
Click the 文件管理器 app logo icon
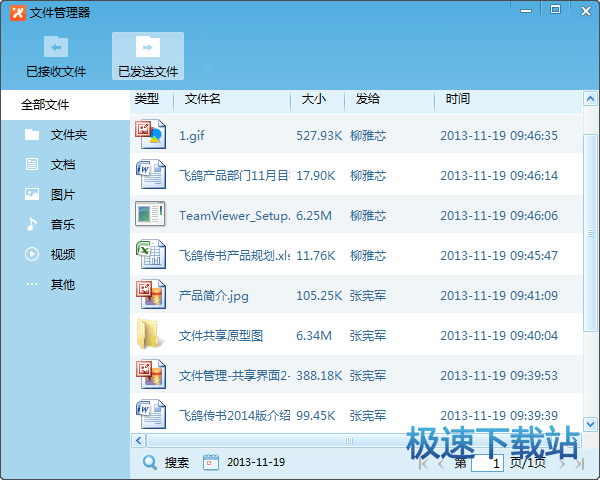pyautogui.click(x=18, y=13)
